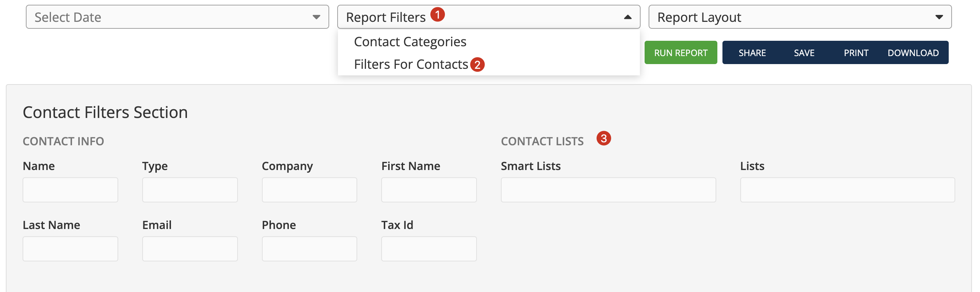Open the Lists field
The height and width of the screenshot is (292, 980).
tap(848, 190)
